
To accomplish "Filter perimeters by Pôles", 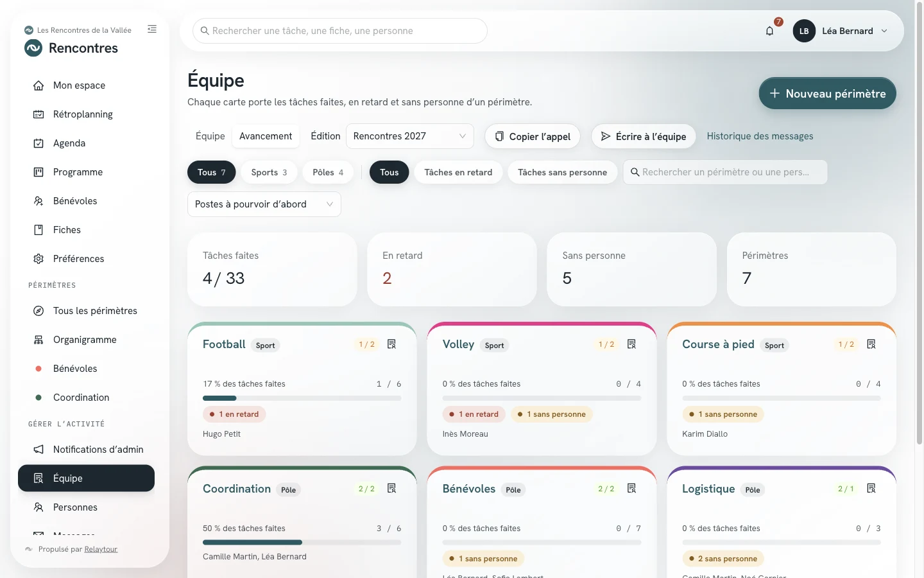I will pyautogui.click(x=328, y=172).
